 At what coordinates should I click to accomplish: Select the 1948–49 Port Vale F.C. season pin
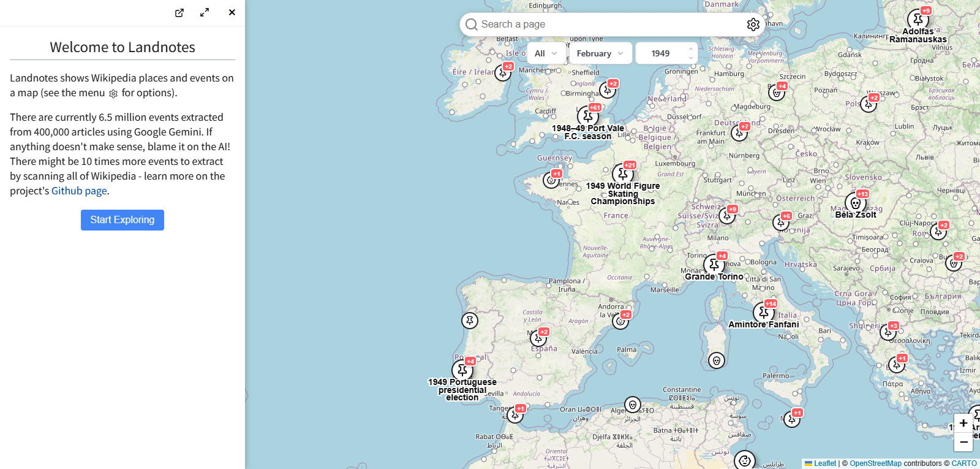coord(587,116)
